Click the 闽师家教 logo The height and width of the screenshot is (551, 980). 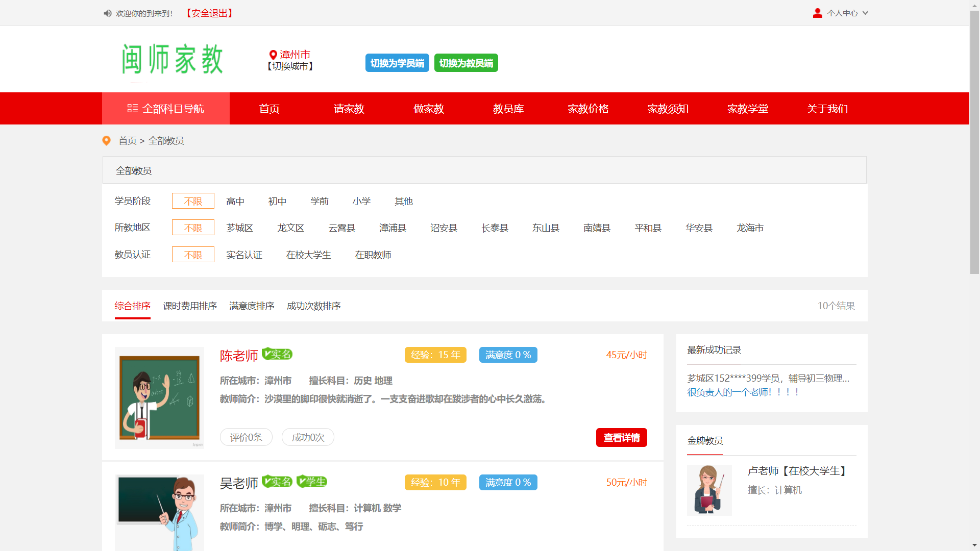(173, 59)
